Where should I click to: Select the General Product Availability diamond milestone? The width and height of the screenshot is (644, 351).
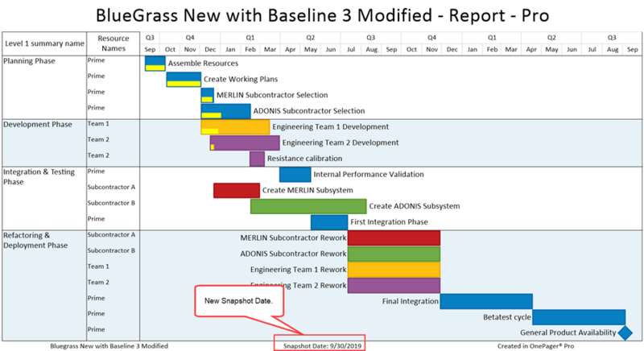pyautogui.click(x=625, y=333)
